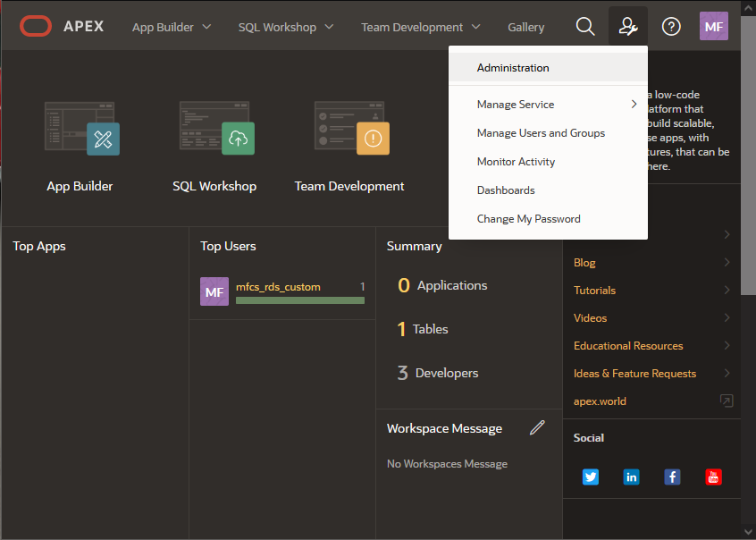This screenshot has height=540, width=756.
Task: Open the apex.world link
Action: (x=600, y=401)
